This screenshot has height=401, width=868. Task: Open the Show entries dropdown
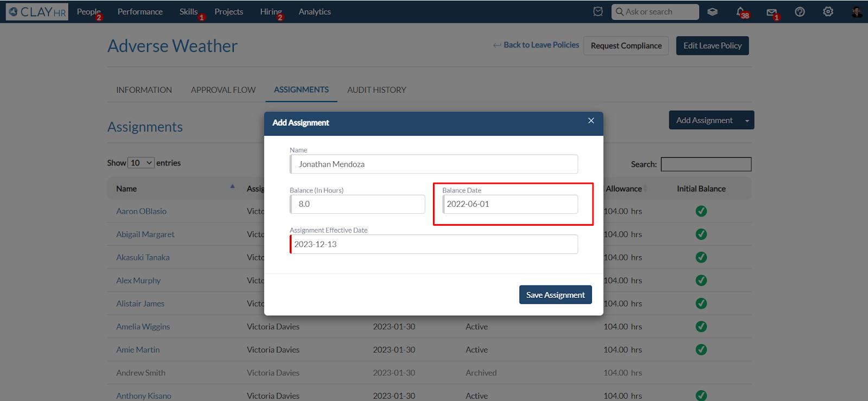pyautogui.click(x=141, y=163)
